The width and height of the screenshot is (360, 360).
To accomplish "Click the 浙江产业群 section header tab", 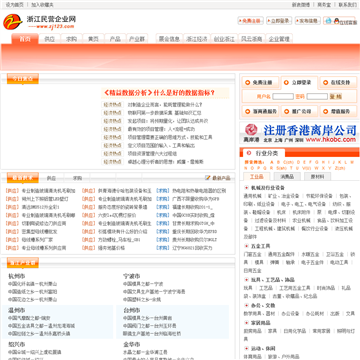I will pos(23,263).
